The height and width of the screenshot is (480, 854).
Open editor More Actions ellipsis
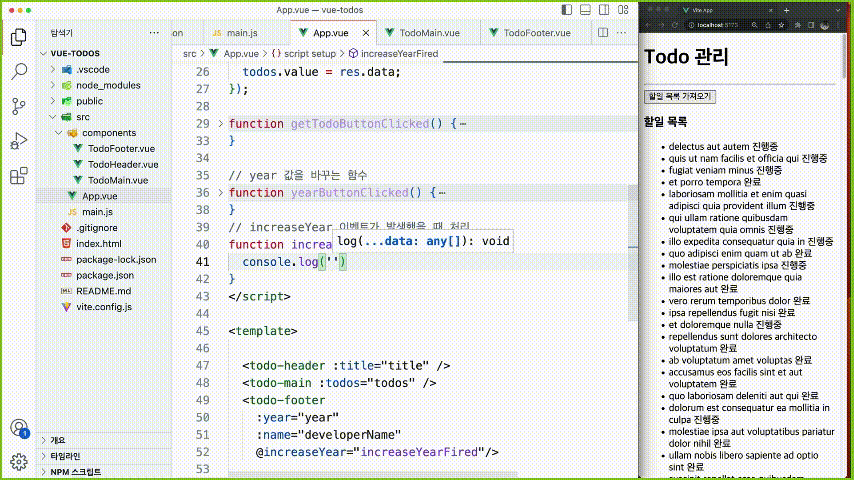(x=621, y=33)
